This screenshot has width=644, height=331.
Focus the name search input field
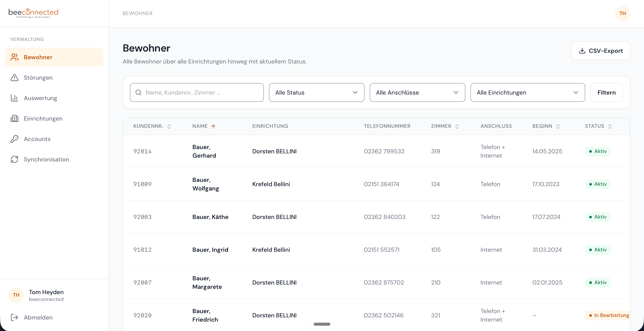click(x=197, y=92)
